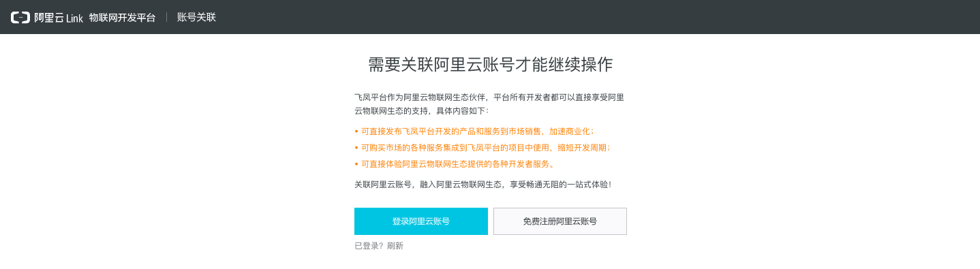Click the 刷新 refresh link

[x=395, y=246]
